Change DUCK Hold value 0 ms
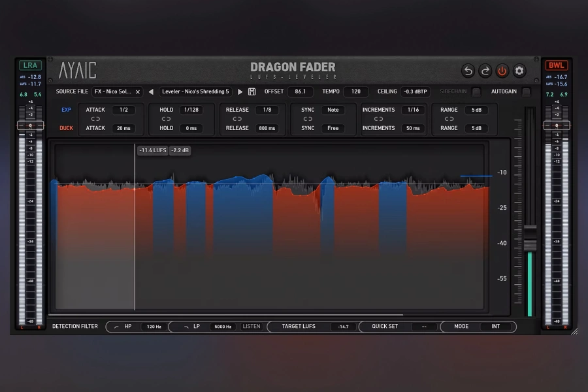The height and width of the screenshot is (392, 588). pyautogui.click(x=191, y=128)
